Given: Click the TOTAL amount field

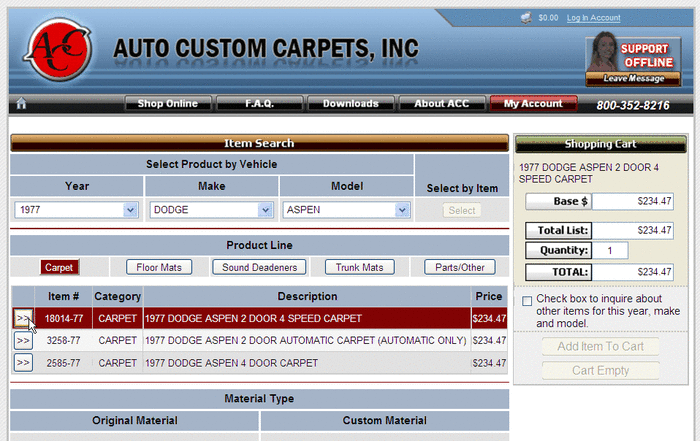Looking at the screenshot, I should 633,272.
